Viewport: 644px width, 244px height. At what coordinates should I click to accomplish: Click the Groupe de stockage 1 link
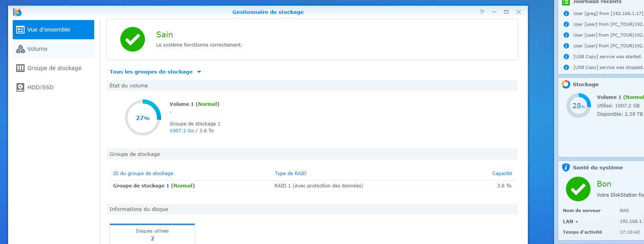pyautogui.click(x=195, y=124)
